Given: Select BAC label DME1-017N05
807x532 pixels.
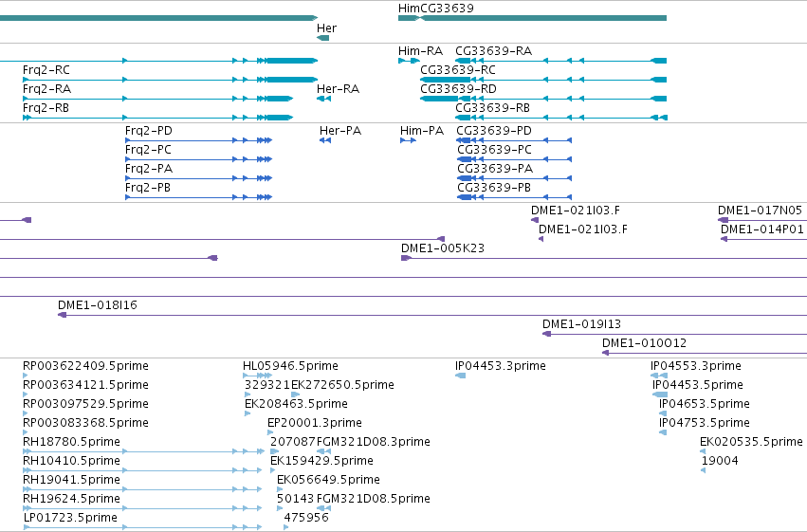Looking at the screenshot, I should pyautogui.click(x=760, y=211).
